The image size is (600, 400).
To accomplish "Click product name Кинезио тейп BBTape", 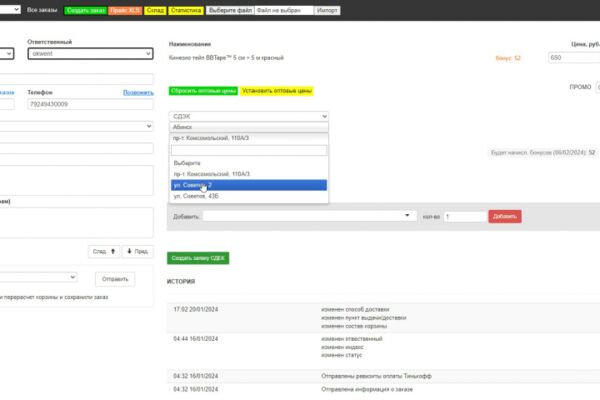I will [x=226, y=58].
